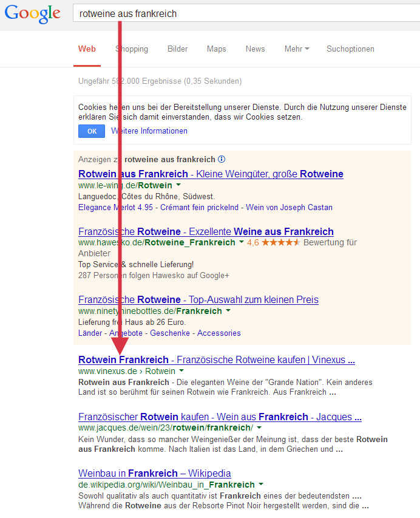Open Jacques result Französischer Rotwein kaufen

click(220, 417)
